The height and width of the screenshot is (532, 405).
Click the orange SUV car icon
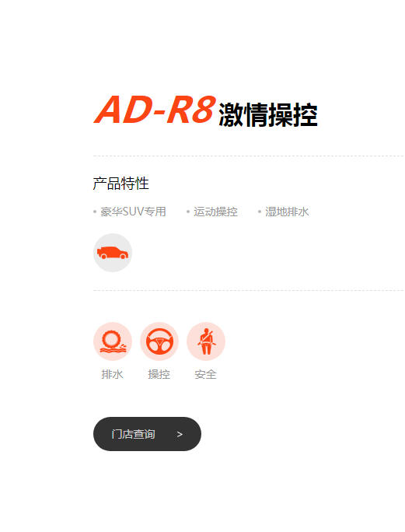tap(113, 253)
